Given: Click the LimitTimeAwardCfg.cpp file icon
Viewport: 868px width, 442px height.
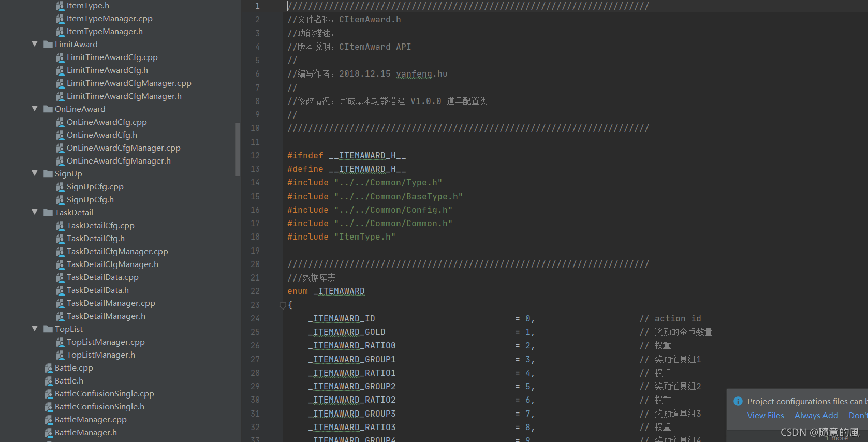Looking at the screenshot, I should coord(60,57).
